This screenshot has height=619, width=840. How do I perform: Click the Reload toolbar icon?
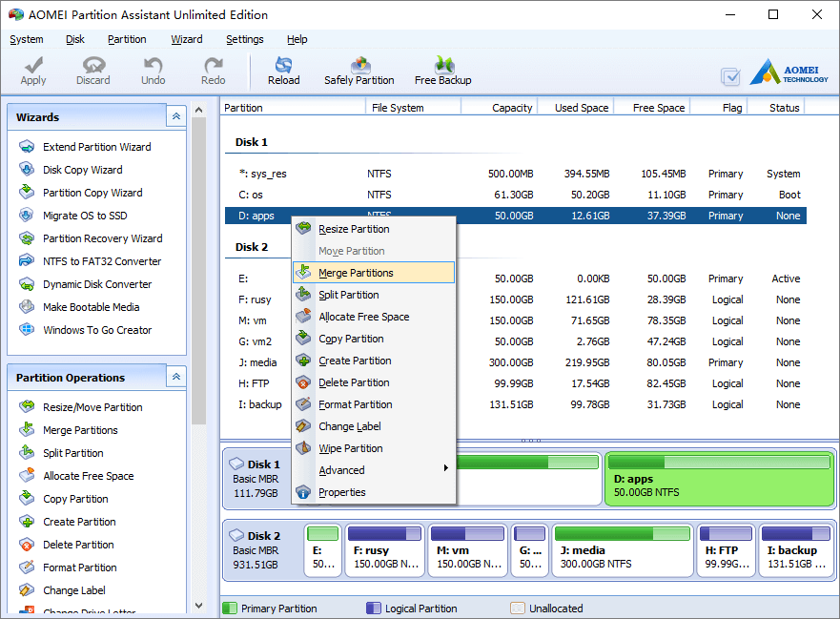point(283,66)
